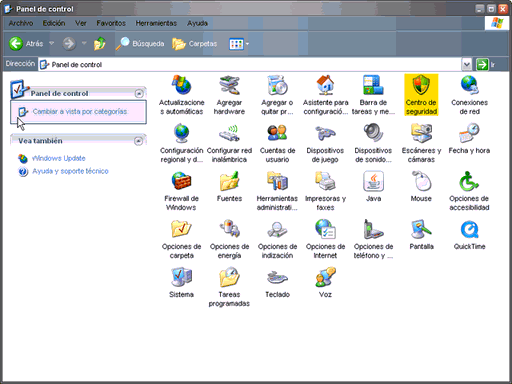Open Tareas programadas icon
Screen dimensions: 512x384
pos(229,287)
